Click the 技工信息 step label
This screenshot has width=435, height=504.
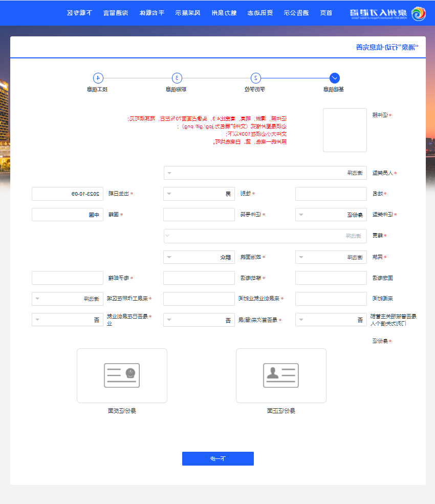pyautogui.click(x=97, y=89)
